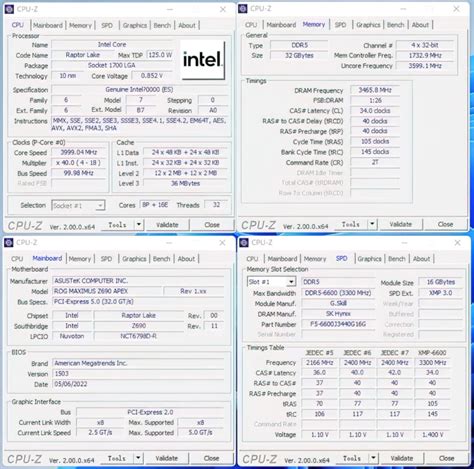Click Validate in the Mainboard window
Screen dimensions: 474x469
(x=167, y=458)
